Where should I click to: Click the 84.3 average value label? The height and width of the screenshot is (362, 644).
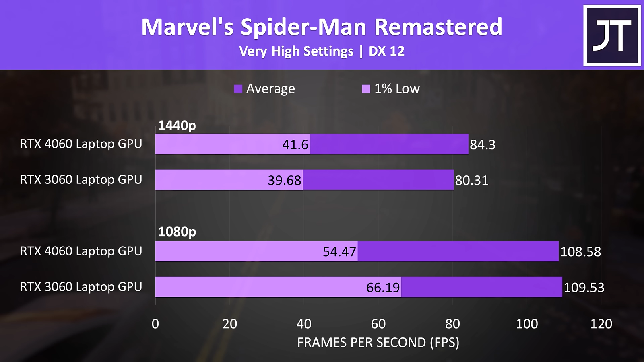483,144
